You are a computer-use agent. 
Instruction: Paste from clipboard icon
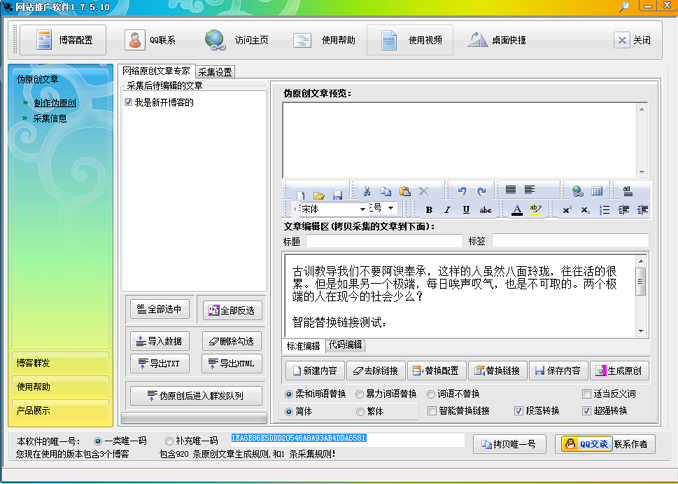tap(405, 191)
